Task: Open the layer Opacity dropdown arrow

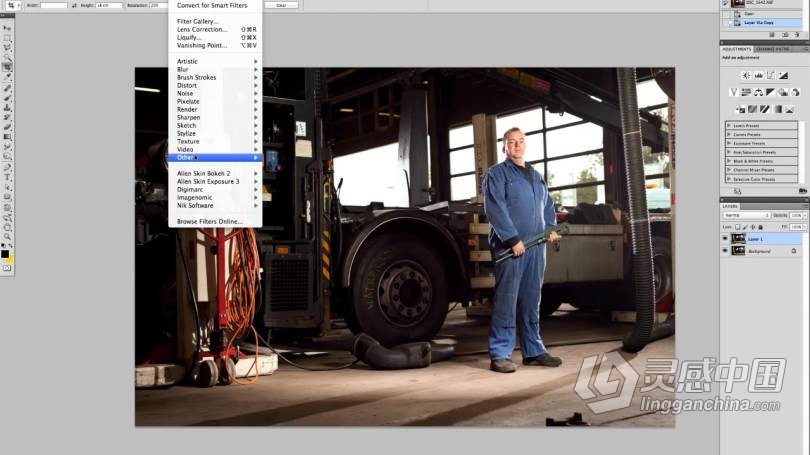Action: tap(805, 215)
